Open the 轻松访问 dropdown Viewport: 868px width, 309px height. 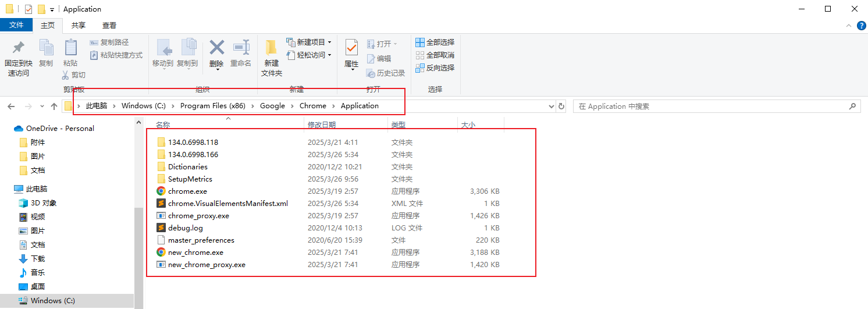(x=309, y=55)
